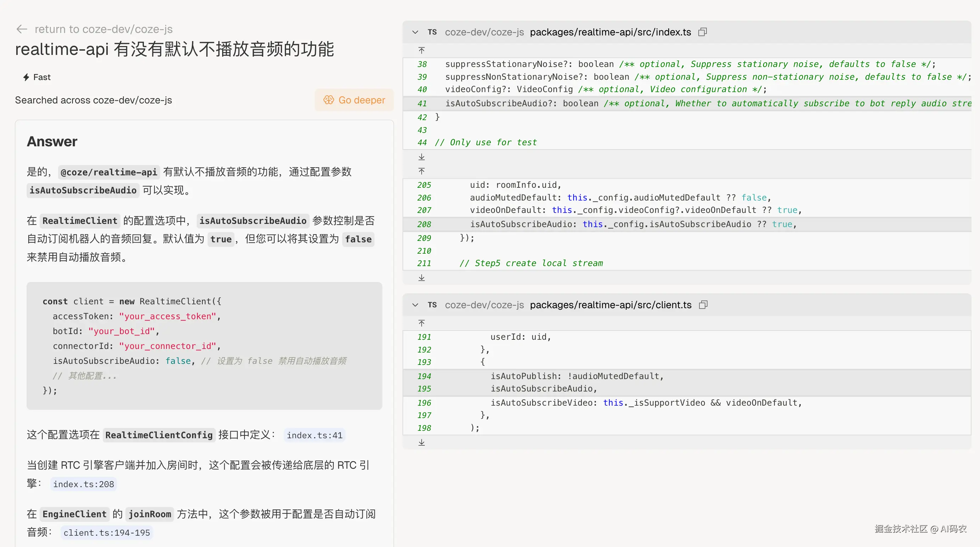Open the index.ts:208 reference link
Viewport: 980px width, 547px height.
[83, 484]
